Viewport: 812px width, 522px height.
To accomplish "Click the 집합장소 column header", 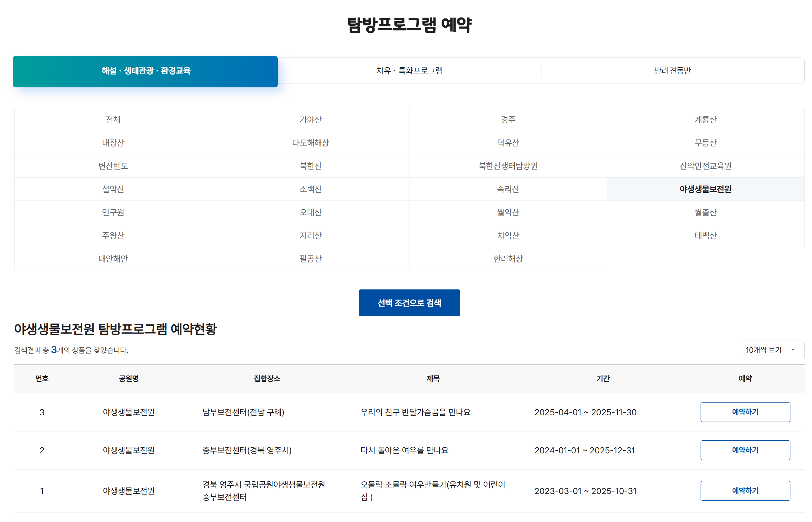I will coord(267,378).
